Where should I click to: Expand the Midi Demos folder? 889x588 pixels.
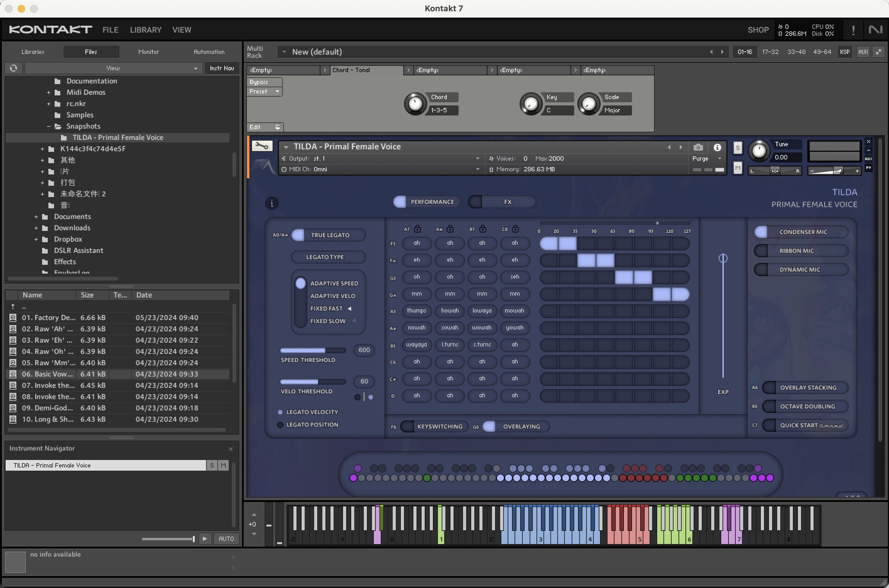click(49, 93)
